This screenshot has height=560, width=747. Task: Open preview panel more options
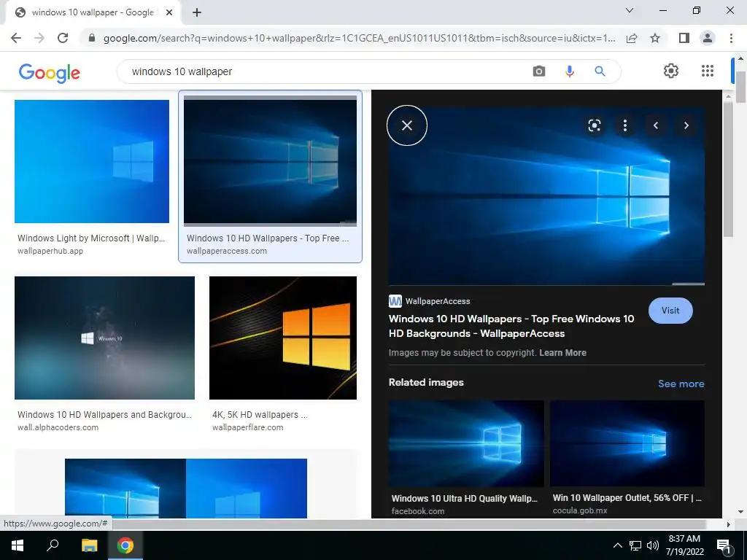click(625, 125)
